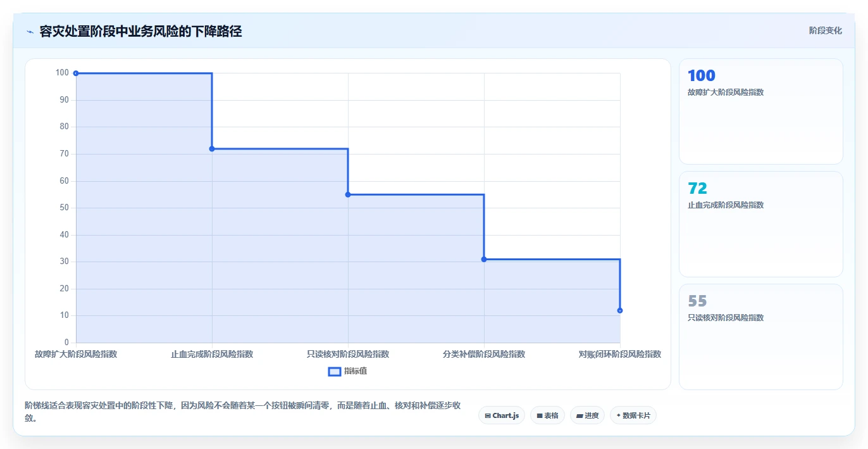Select the Chart.js tag chip
Image resolution: width=868 pixels, height=449 pixels.
coord(501,415)
